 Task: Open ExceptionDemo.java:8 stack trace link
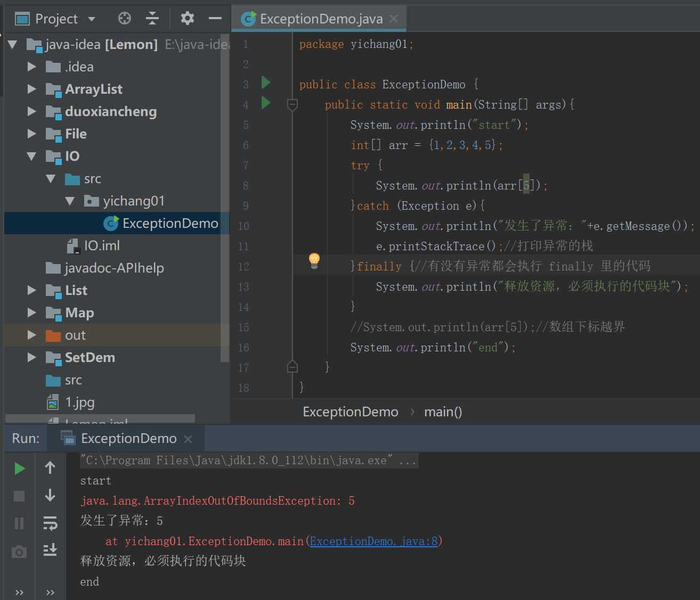tap(374, 541)
